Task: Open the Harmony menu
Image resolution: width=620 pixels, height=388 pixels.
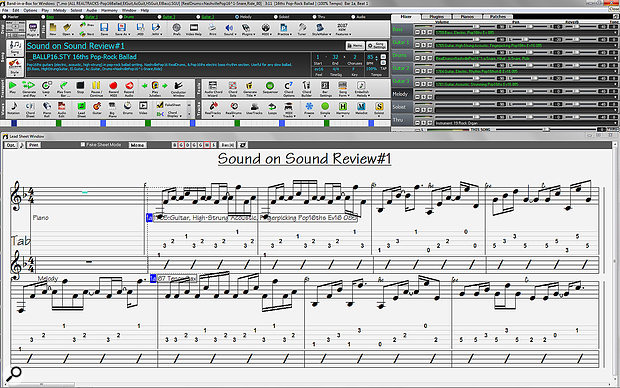Action: point(109,10)
